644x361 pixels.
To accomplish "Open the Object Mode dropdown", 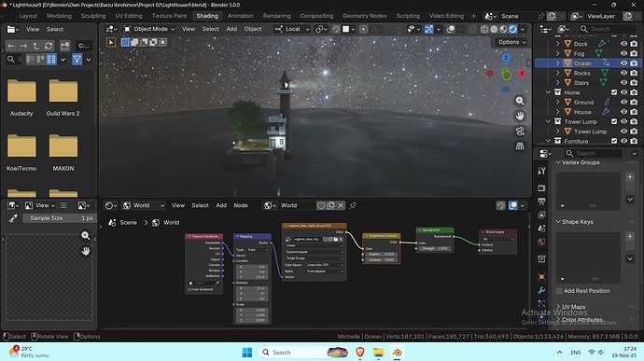I will (149, 29).
